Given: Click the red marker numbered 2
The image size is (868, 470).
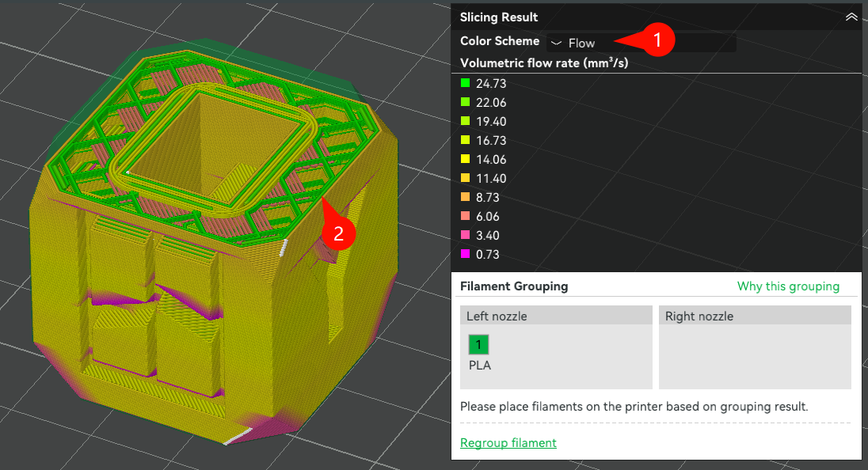Looking at the screenshot, I should [338, 233].
